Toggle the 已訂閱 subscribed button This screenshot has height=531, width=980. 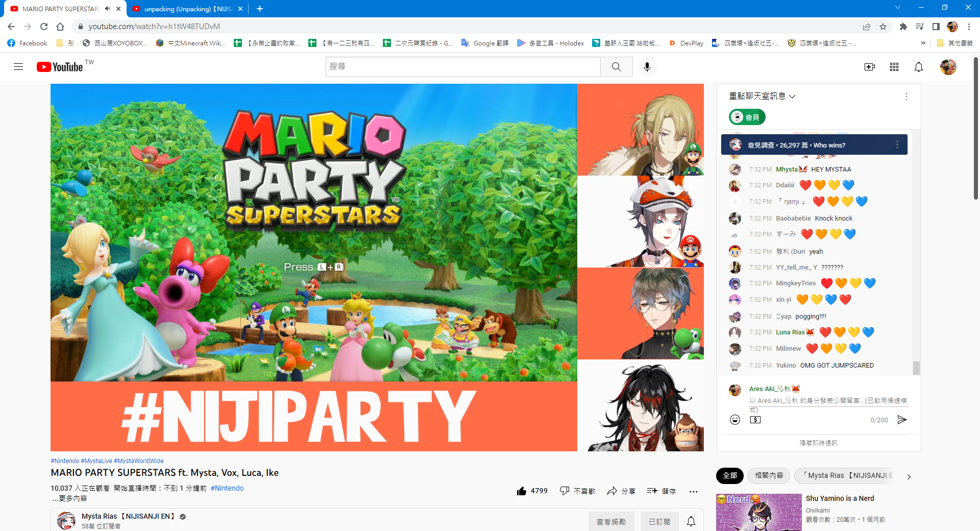(x=659, y=521)
